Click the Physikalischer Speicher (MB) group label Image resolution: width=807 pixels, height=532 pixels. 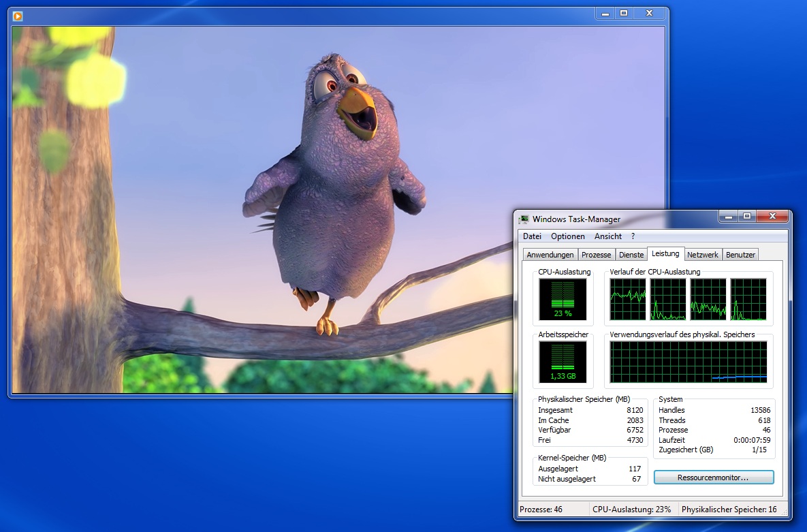(584, 399)
